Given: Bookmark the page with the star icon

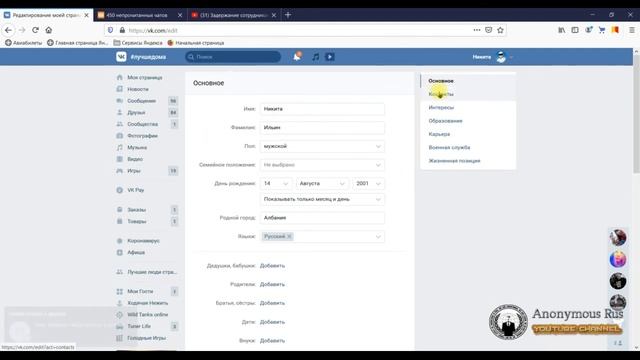Looking at the screenshot, I should pyautogui.click(x=500, y=30).
